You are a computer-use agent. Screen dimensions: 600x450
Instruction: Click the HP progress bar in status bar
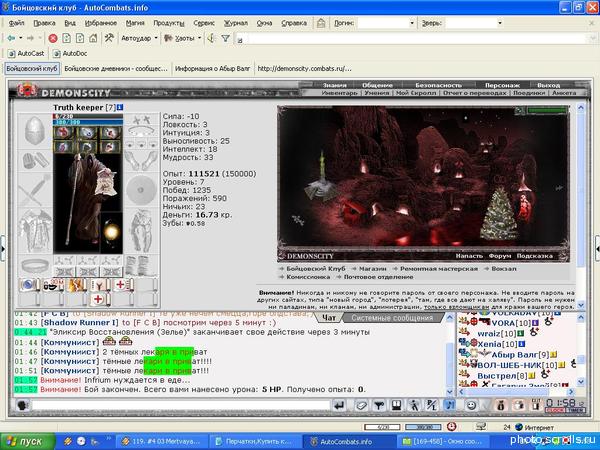(382, 427)
